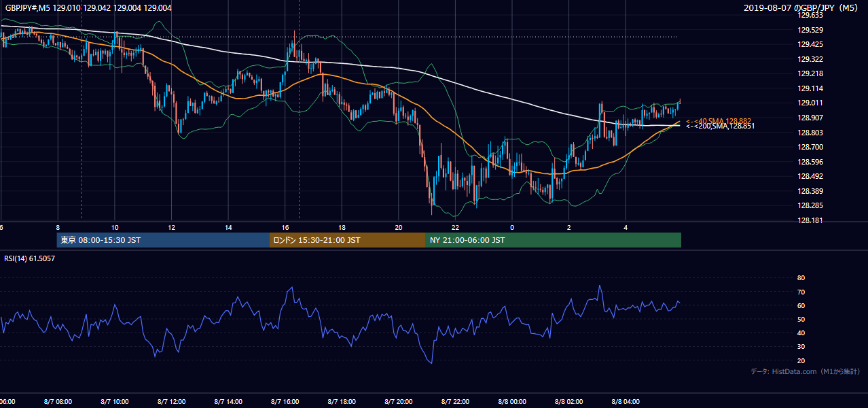The width and height of the screenshot is (868, 408).
Task: Click price axis label 129.529
Action: coord(810,30)
